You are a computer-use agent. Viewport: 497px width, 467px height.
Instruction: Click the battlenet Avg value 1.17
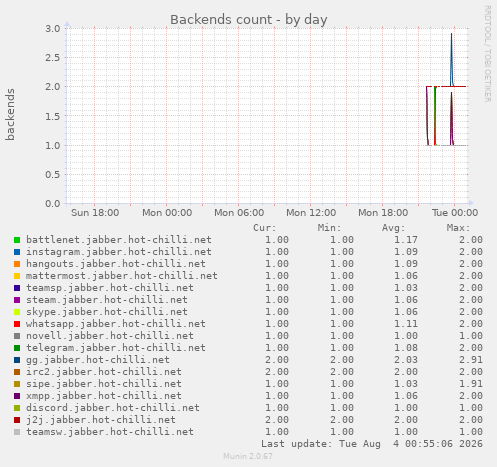(x=406, y=240)
